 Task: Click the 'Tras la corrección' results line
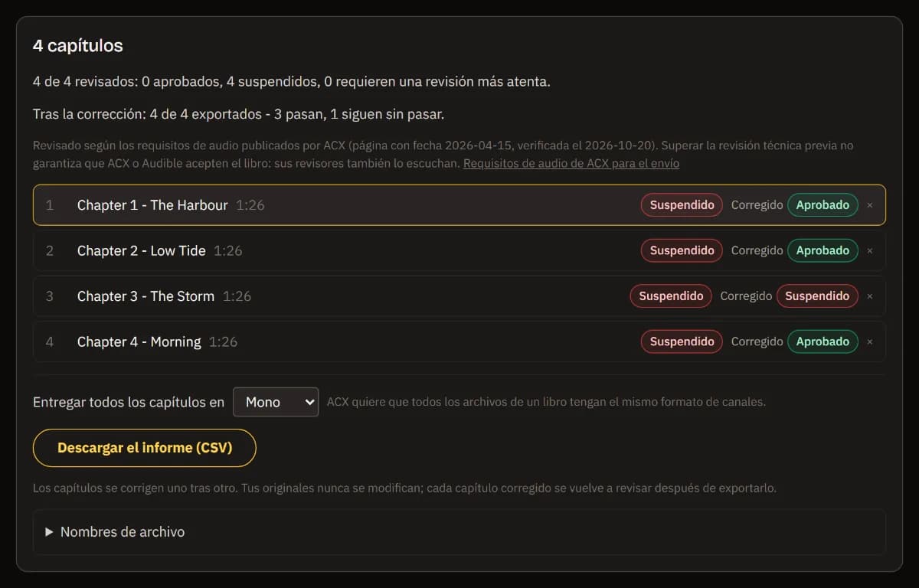coord(238,114)
